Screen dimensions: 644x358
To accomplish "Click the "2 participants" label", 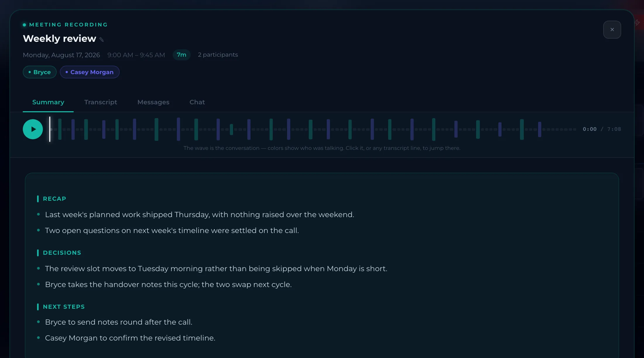I will 218,55.
